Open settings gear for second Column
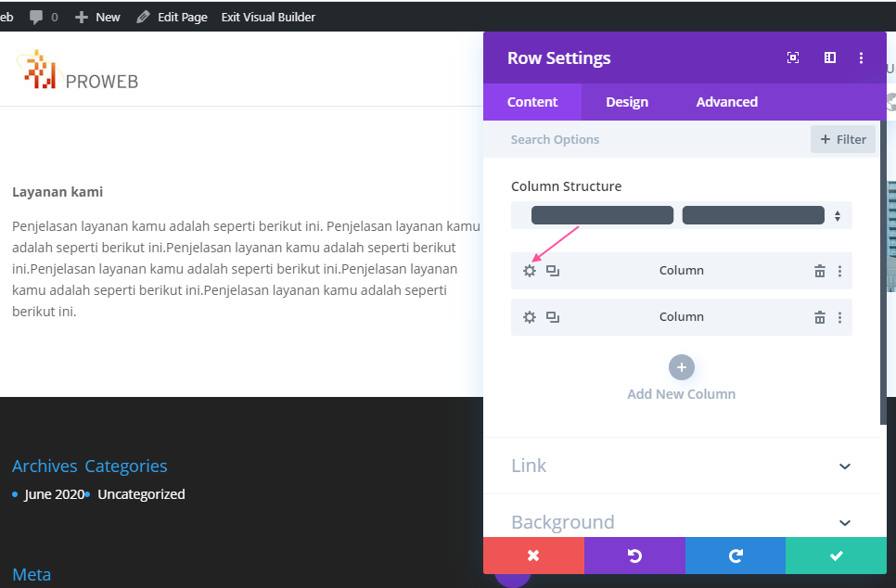 [x=530, y=317]
